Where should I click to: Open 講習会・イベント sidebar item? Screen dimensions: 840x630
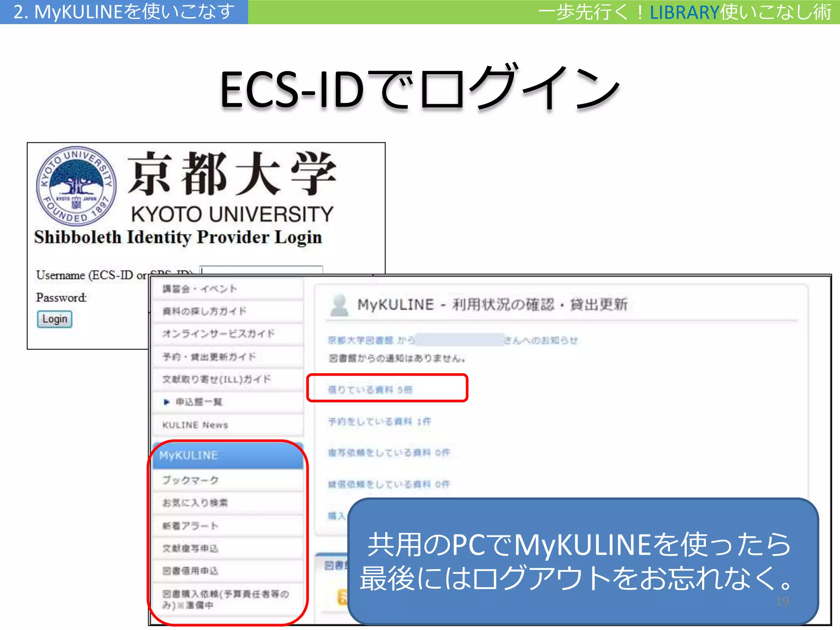[228, 289]
